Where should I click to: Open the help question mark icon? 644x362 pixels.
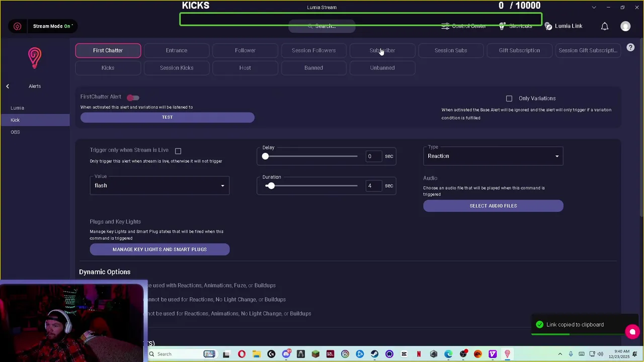click(x=630, y=48)
